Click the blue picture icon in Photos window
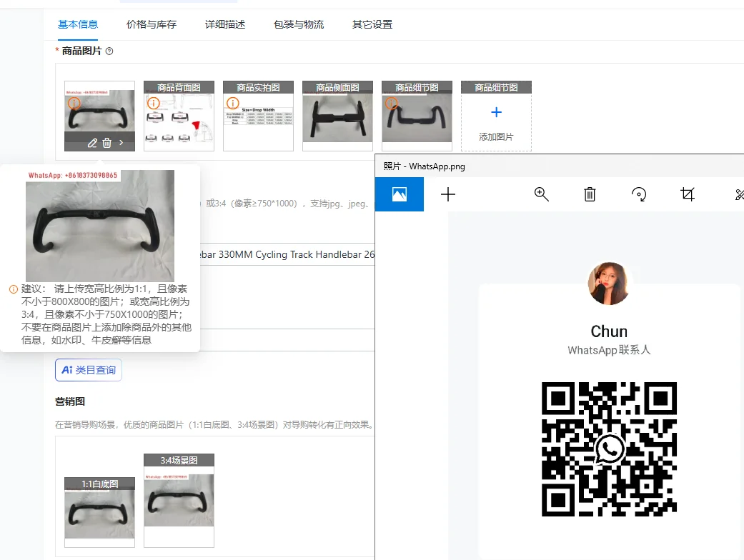The width and height of the screenshot is (744, 560). (399, 194)
